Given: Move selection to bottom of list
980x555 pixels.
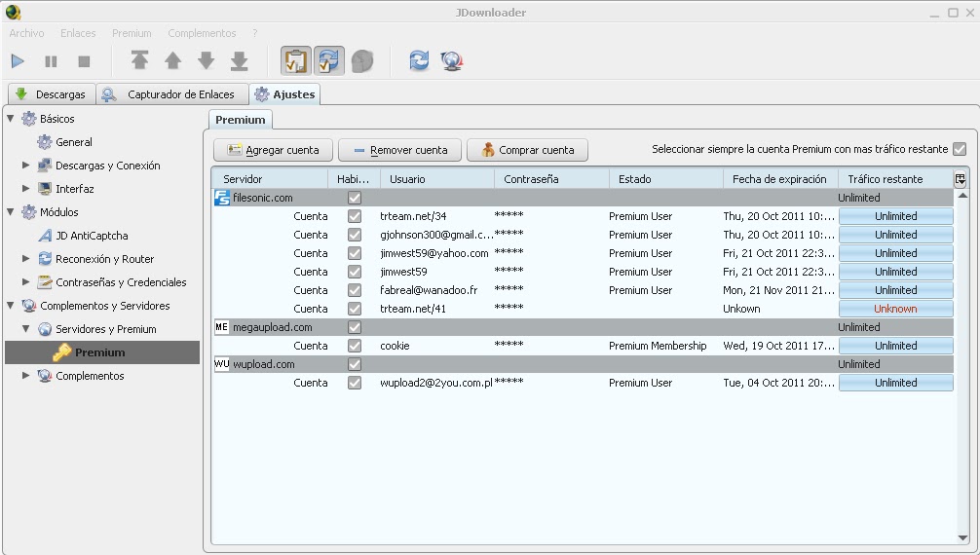Looking at the screenshot, I should point(239,60).
